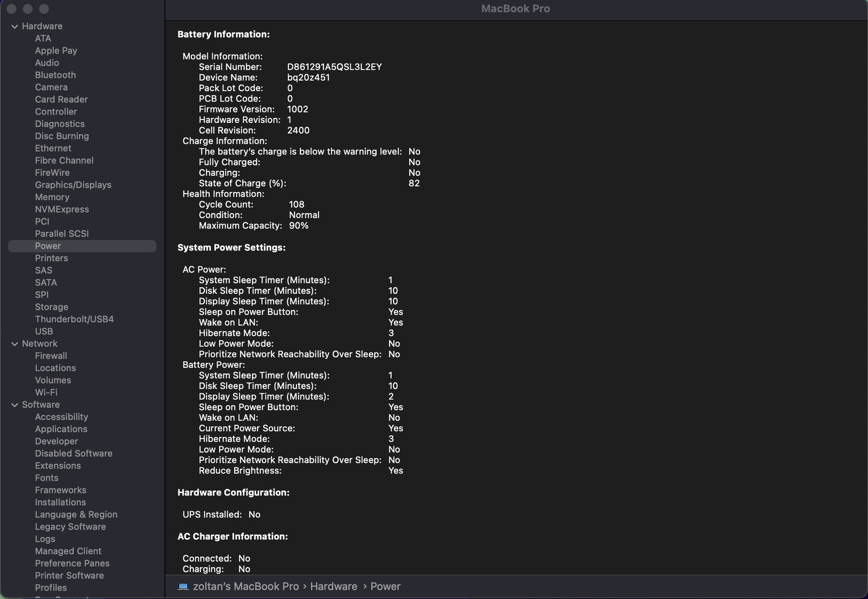868x599 pixels.
Task: Open Ethernet hardware details
Action: [x=53, y=148]
